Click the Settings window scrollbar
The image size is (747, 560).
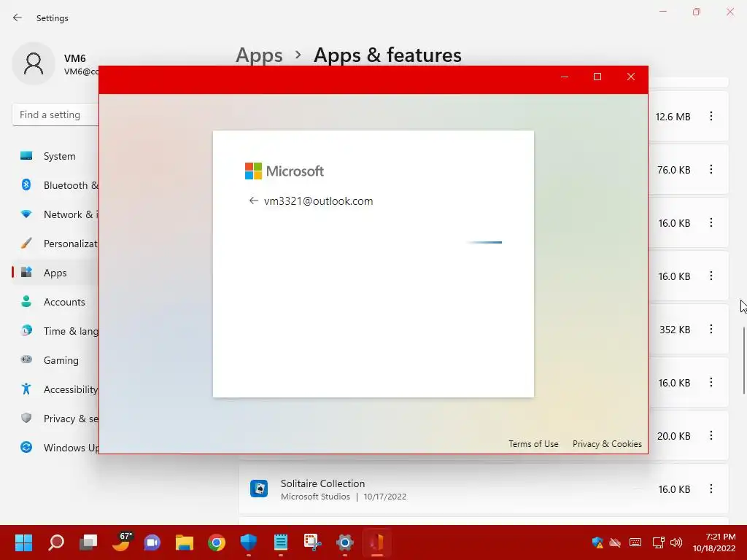pos(743,360)
